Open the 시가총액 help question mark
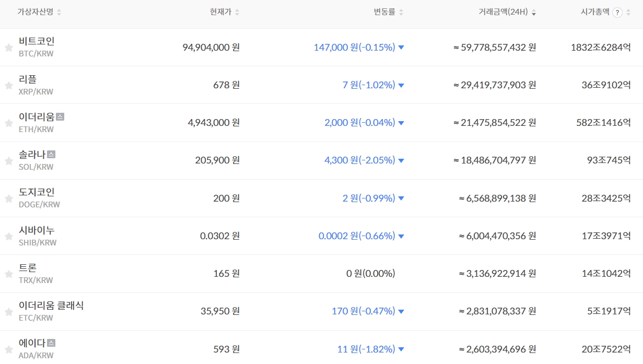The width and height of the screenshot is (643, 364). 617,13
